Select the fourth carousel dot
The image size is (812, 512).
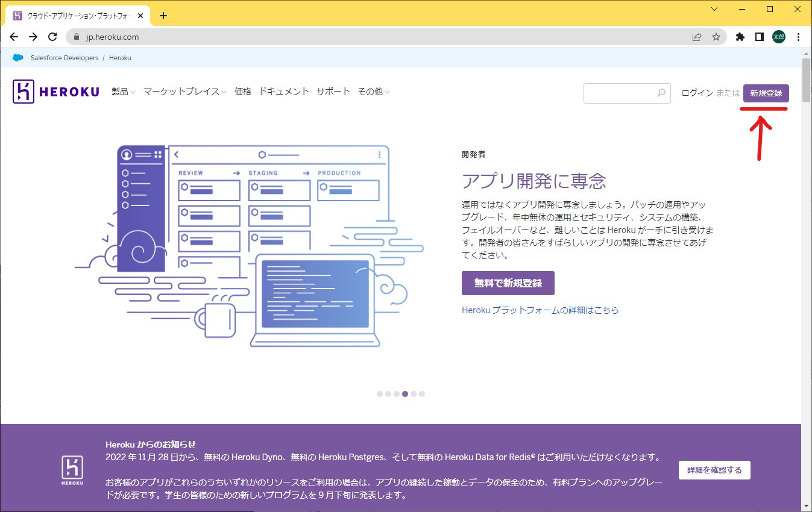(x=405, y=394)
